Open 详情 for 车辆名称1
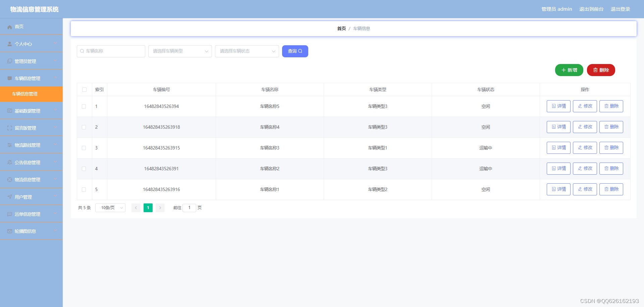 point(558,189)
